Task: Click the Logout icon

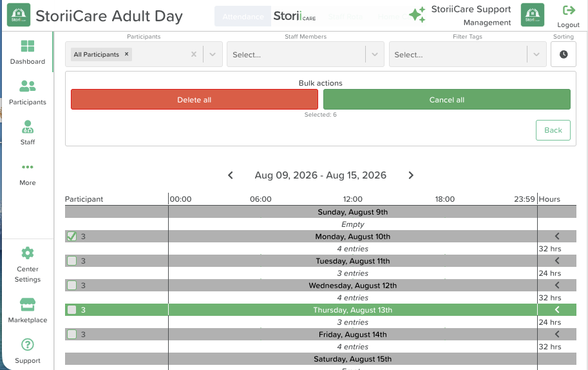Action: tap(569, 10)
